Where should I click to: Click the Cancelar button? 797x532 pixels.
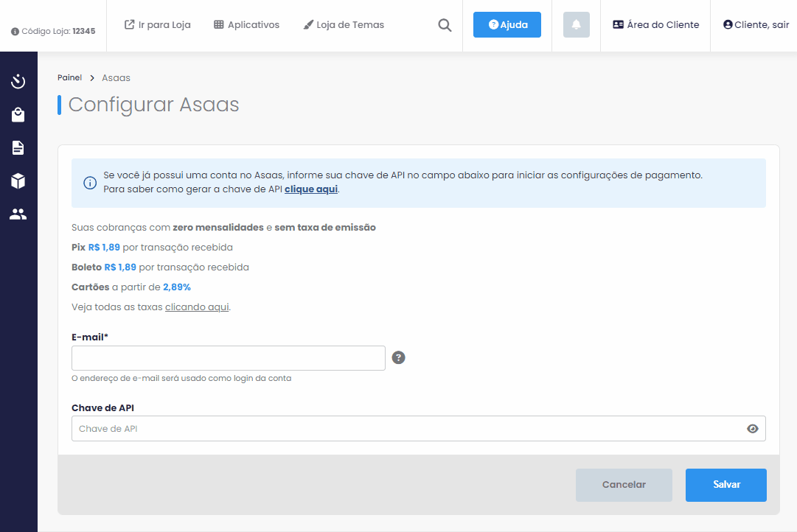pos(624,485)
